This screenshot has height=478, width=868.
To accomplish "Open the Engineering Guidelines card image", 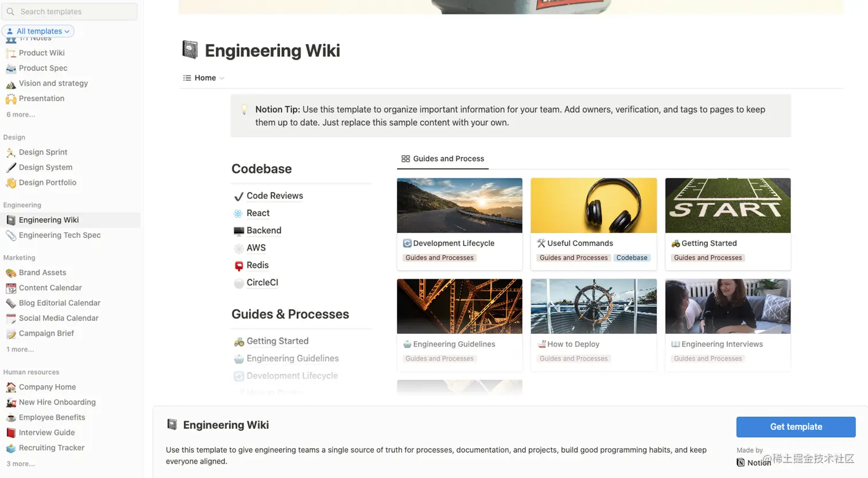I will [460, 306].
